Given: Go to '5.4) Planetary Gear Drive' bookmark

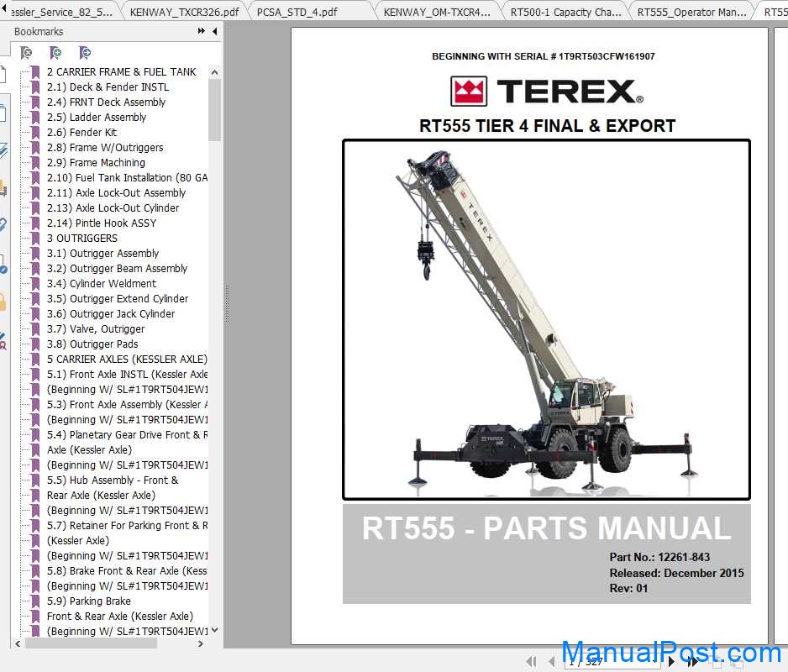Looking at the screenshot, I should [127, 435].
